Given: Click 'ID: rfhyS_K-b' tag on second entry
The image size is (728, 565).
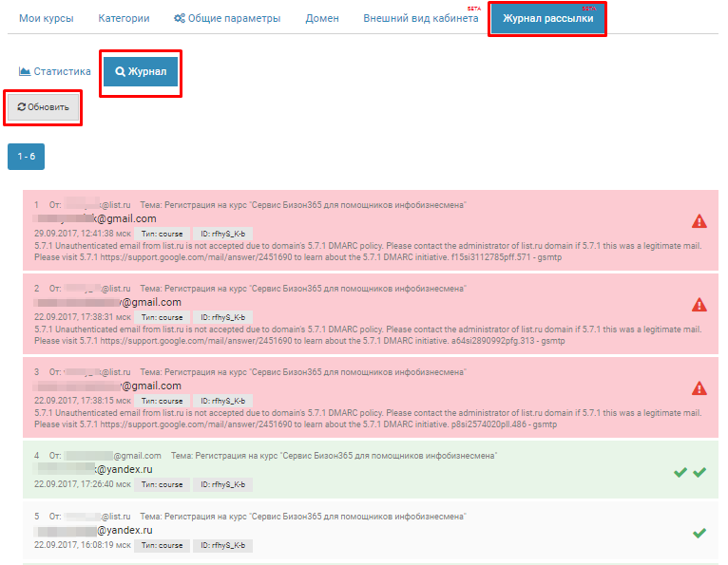Looking at the screenshot, I should (223, 316).
